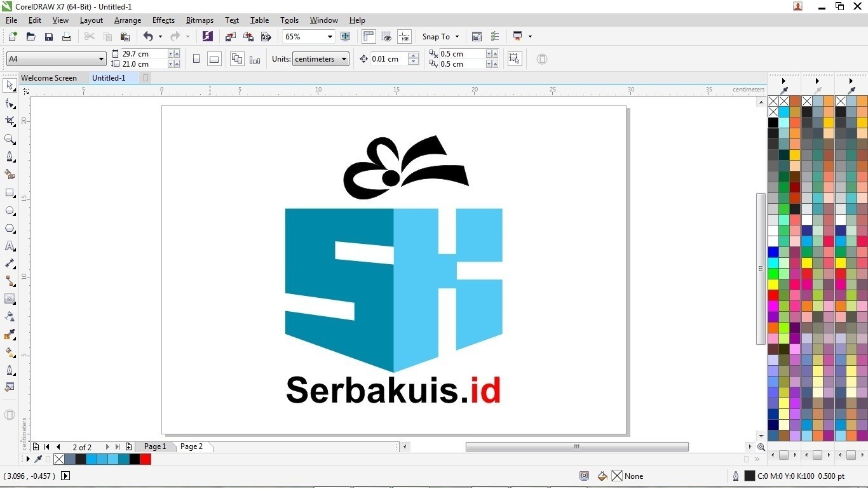Viewport: 868px width, 489px height.
Task: Go to previous page arrow
Action: 58,447
